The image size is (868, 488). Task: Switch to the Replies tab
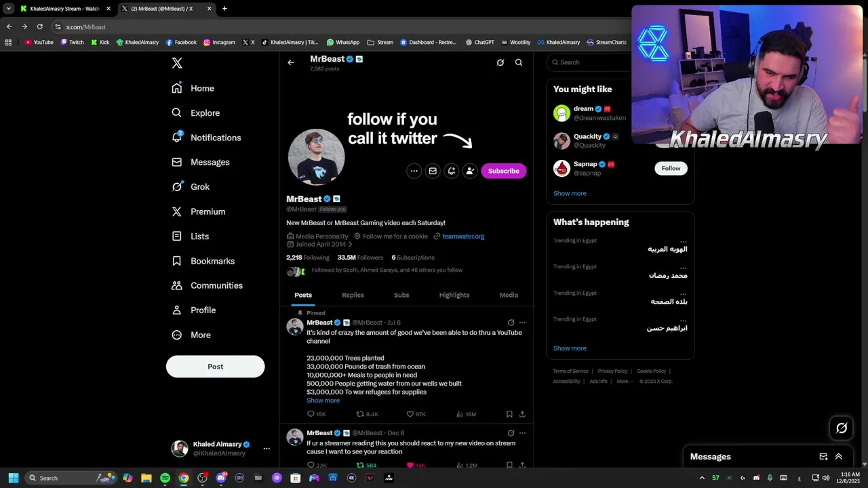tap(353, 295)
